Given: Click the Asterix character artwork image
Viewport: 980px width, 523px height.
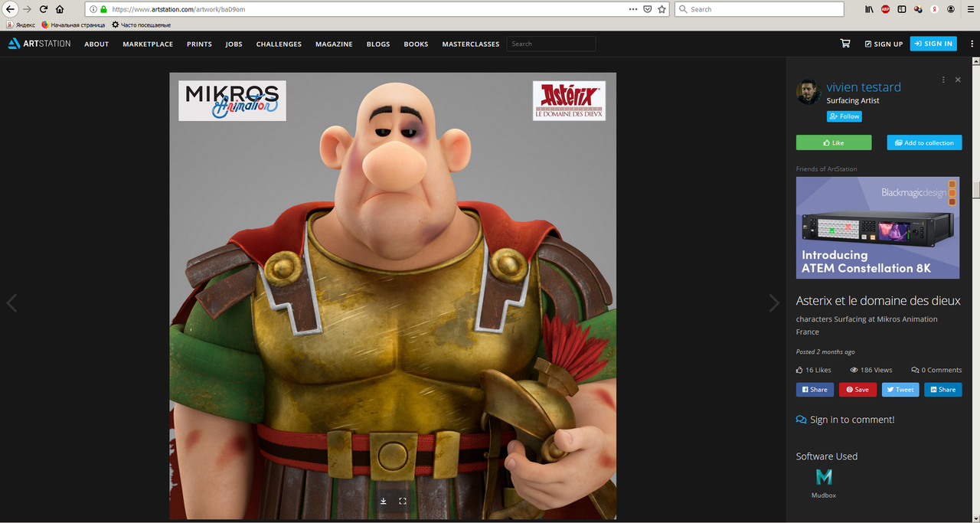Looking at the screenshot, I should [x=393, y=296].
